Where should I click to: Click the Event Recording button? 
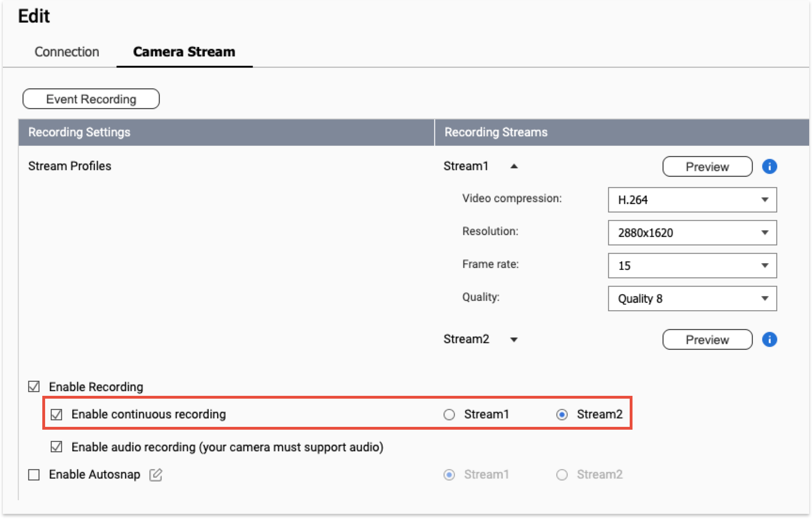pos(91,99)
